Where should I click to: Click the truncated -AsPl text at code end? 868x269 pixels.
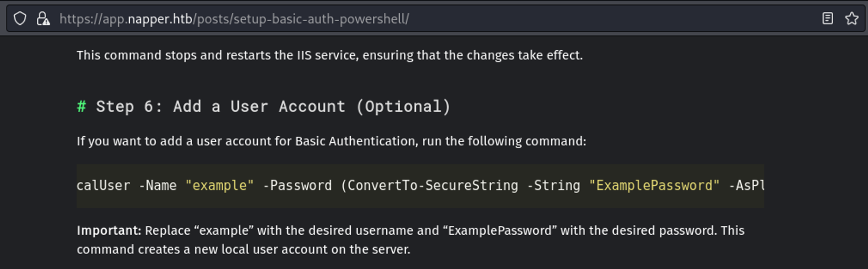pos(746,186)
